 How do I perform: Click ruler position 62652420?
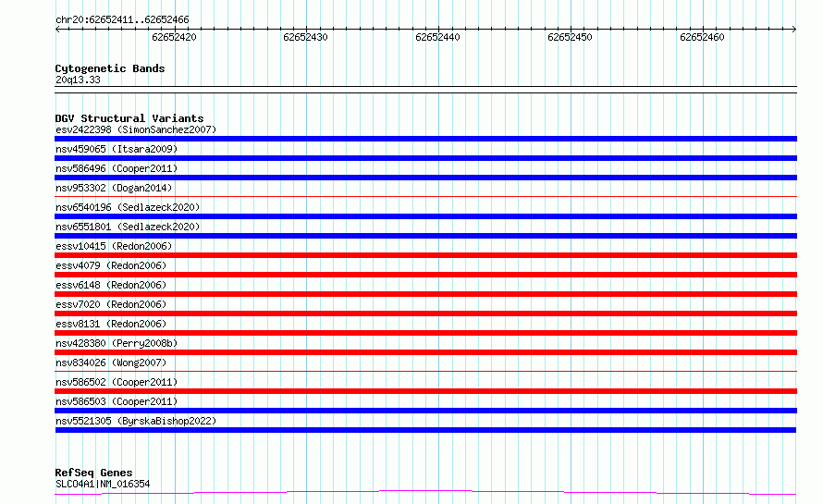coord(174,37)
